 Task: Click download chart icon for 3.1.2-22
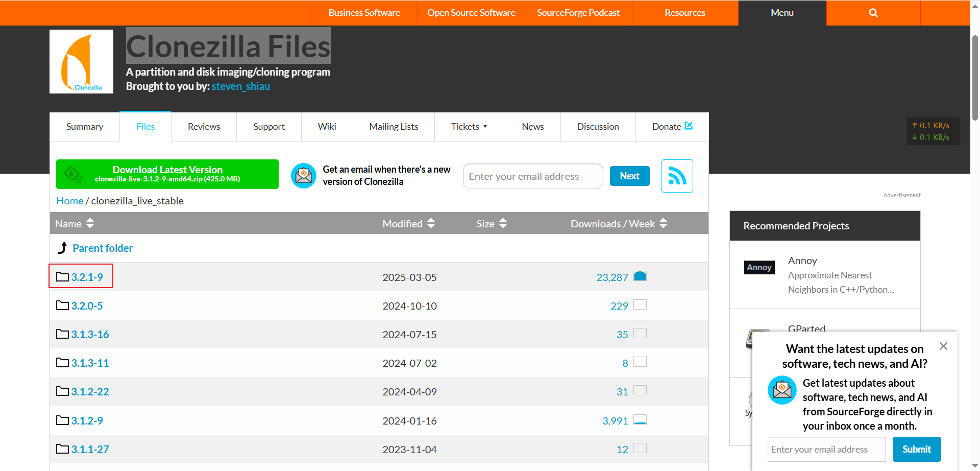pos(640,390)
